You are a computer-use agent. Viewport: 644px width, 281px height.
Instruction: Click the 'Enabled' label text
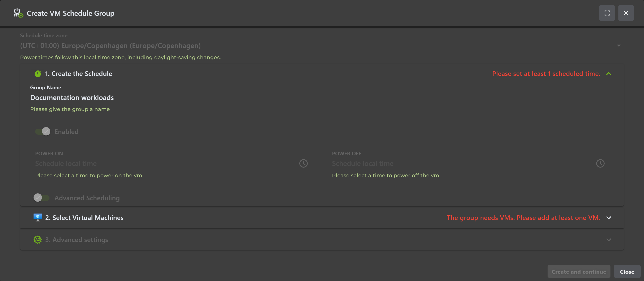(66, 132)
